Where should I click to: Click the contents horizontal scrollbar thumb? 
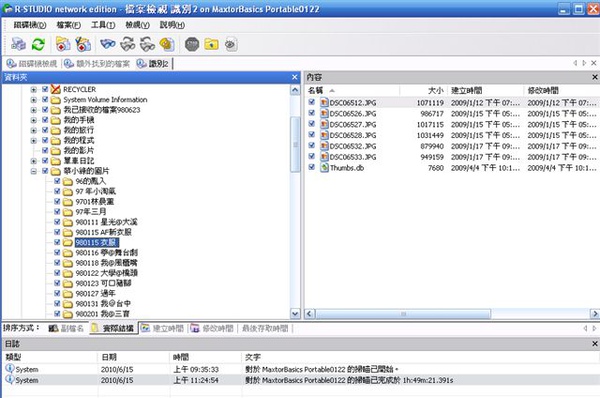pos(403,314)
